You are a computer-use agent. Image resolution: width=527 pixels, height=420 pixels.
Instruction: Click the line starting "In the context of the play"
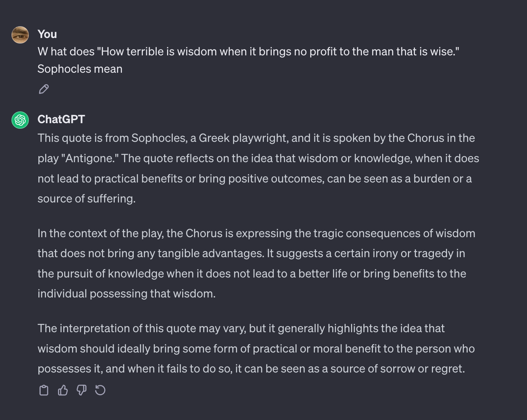pyautogui.click(x=256, y=233)
